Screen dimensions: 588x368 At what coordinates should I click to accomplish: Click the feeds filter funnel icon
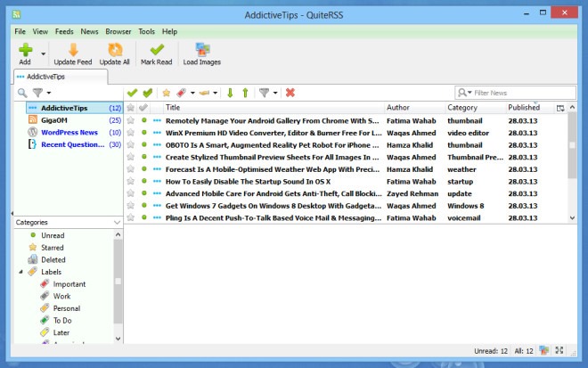click(37, 93)
